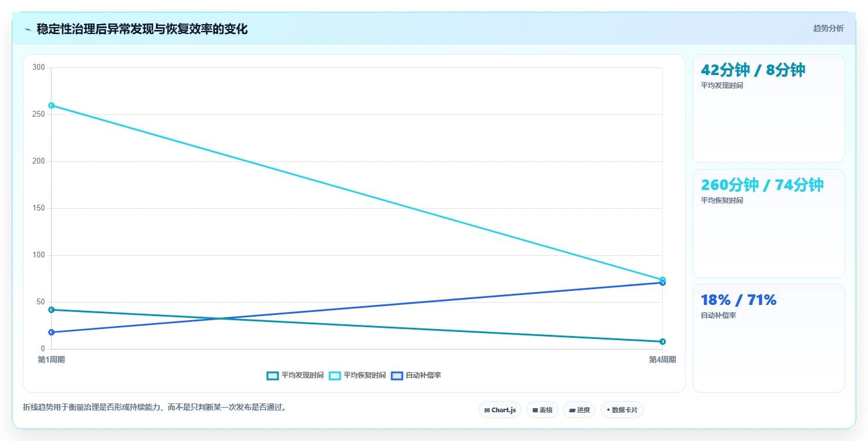
Task: Click the 表格 tag
Action: tap(542, 410)
